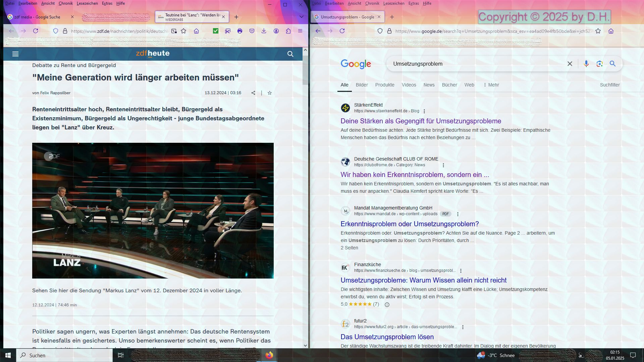Save page to Pocket icon

pyautogui.click(x=252, y=31)
